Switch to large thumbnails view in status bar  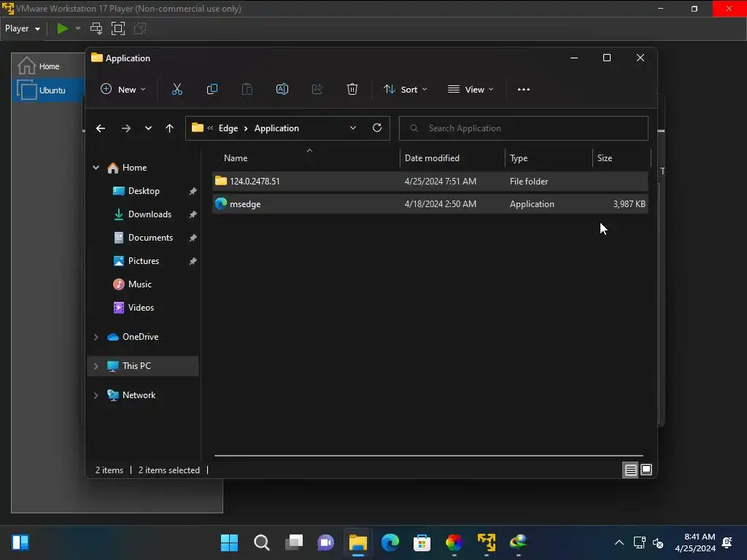[646, 470]
